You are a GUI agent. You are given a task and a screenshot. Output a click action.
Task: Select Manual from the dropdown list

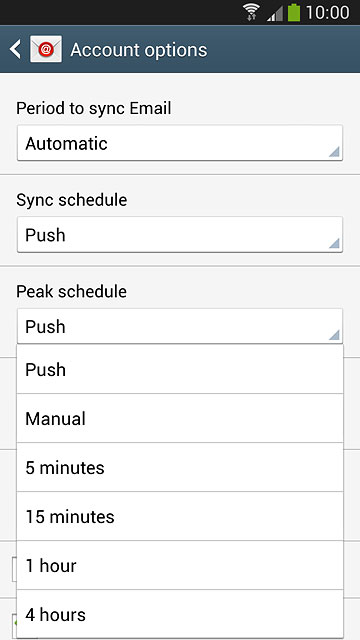pos(180,418)
